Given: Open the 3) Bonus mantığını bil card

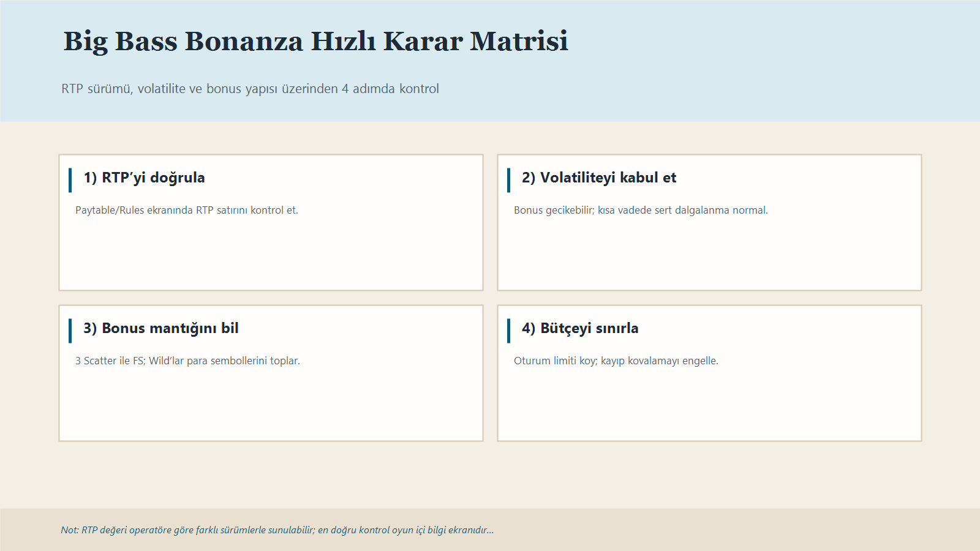Looking at the screenshot, I should coord(271,371).
